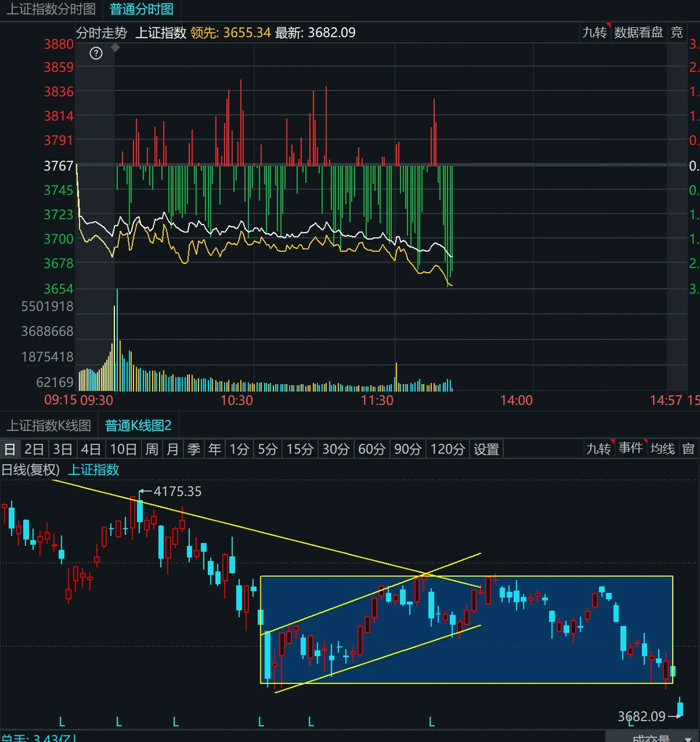This screenshot has width=700, height=742.
Task: Switch to 上证指数分时图 tab
Action: pyautogui.click(x=51, y=9)
